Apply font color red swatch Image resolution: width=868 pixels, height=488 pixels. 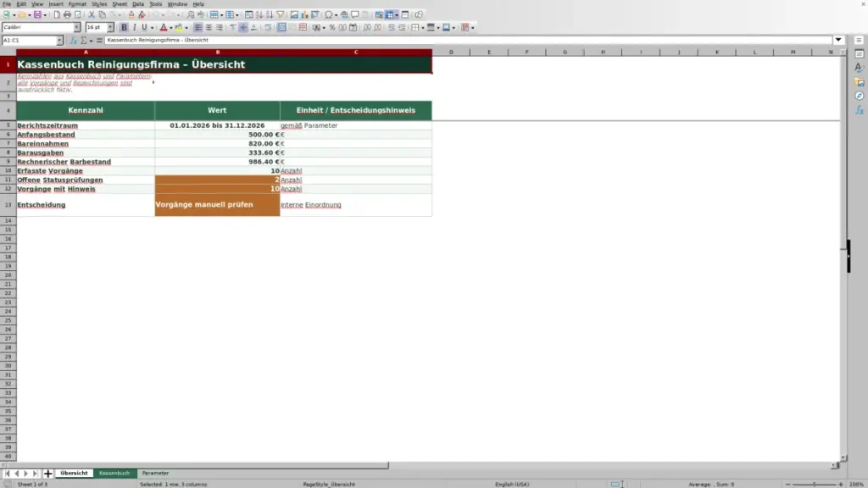click(x=164, y=28)
